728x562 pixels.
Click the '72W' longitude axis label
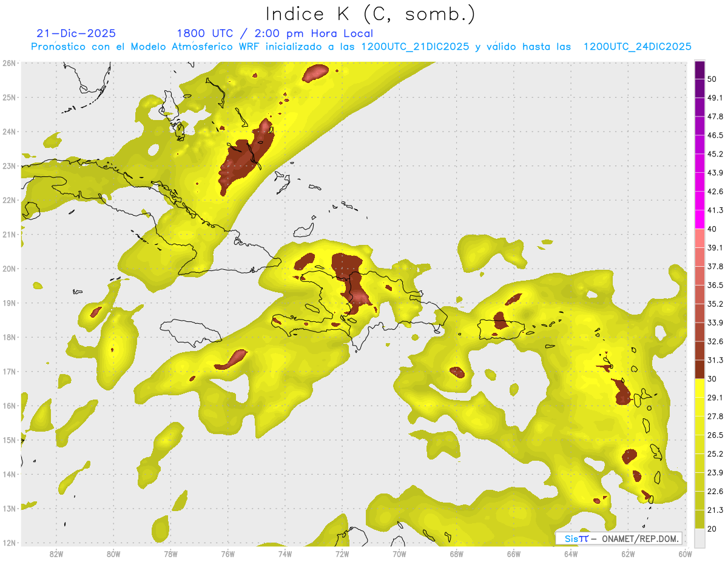342,554
